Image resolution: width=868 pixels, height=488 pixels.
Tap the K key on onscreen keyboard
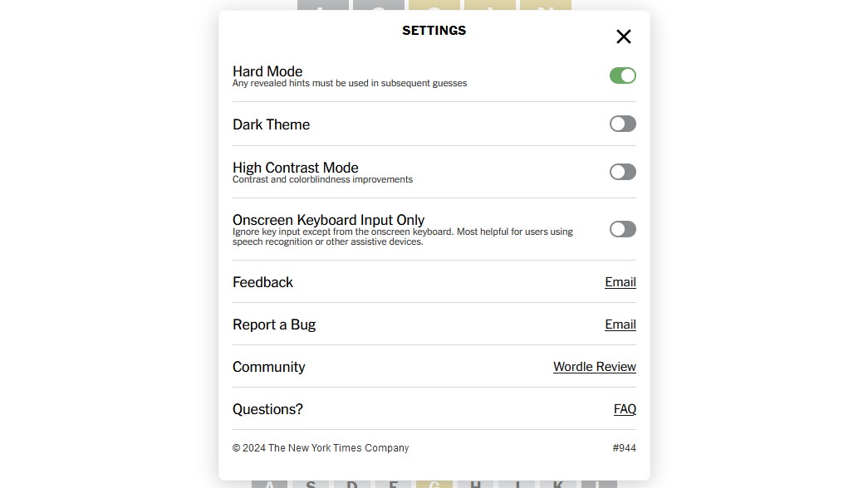point(557,484)
